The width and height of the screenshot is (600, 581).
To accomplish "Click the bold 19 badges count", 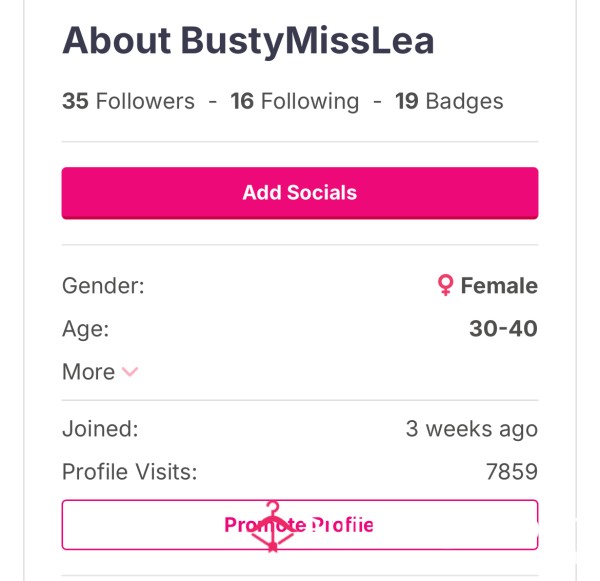I will point(407,101).
